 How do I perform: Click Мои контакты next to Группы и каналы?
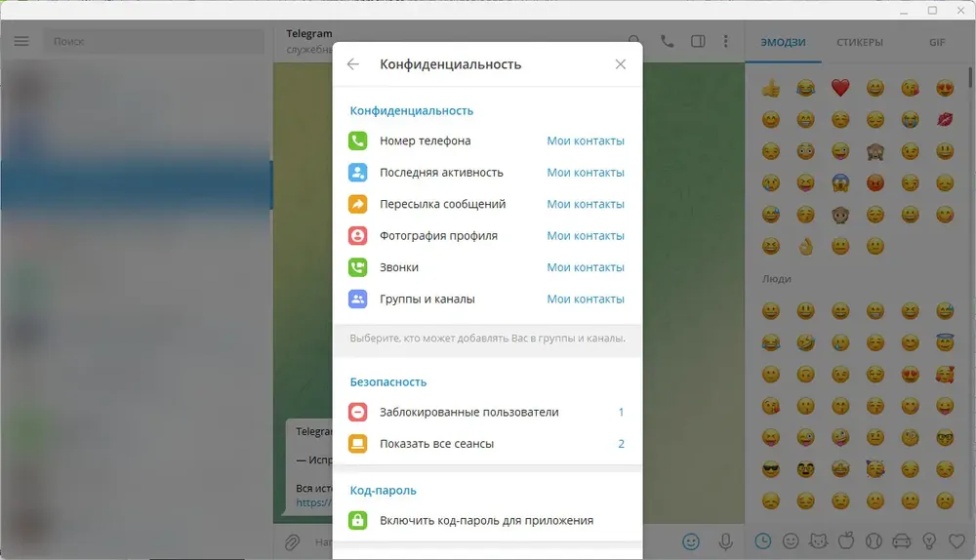point(586,300)
